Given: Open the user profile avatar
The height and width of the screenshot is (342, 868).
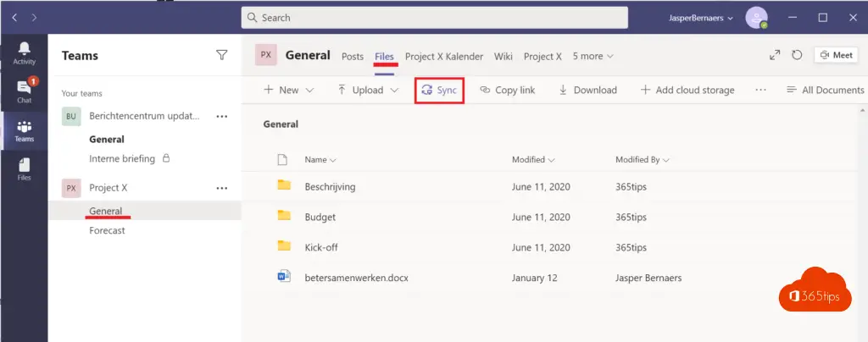Looking at the screenshot, I should coord(756,18).
